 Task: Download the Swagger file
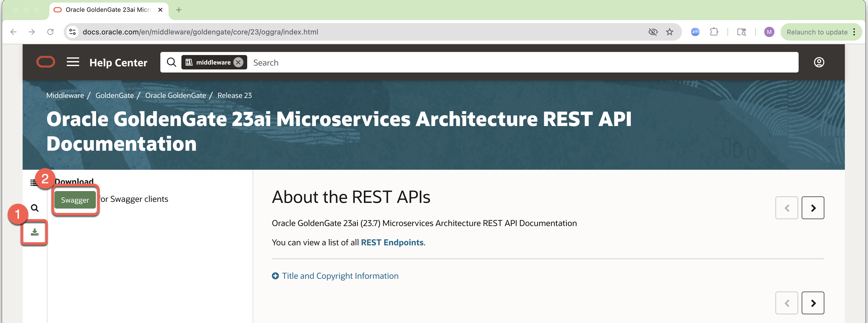pos(75,200)
